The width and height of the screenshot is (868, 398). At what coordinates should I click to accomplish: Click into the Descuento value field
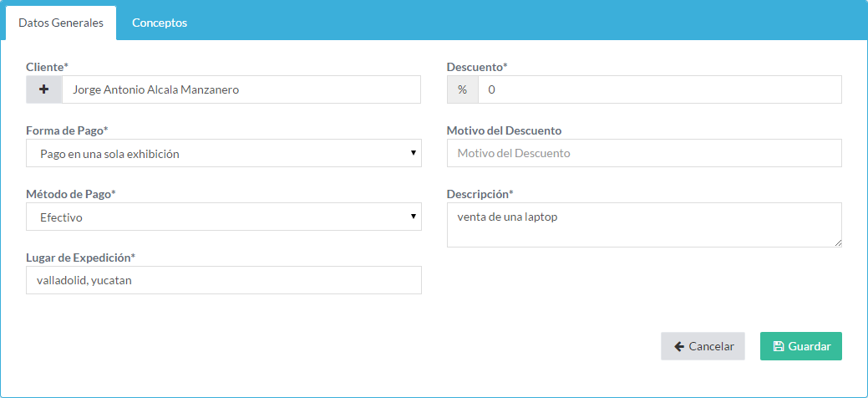(x=658, y=89)
